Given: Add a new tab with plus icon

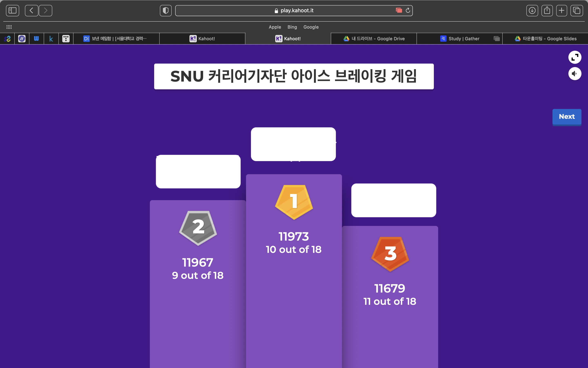Looking at the screenshot, I should pyautogui.click(x=561, y=10).
